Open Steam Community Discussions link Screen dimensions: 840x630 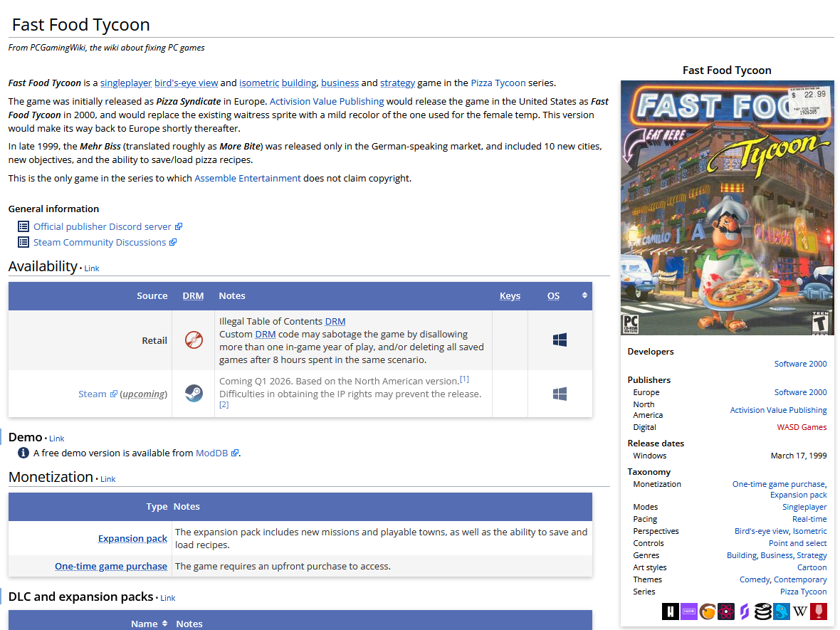[100, 242]
